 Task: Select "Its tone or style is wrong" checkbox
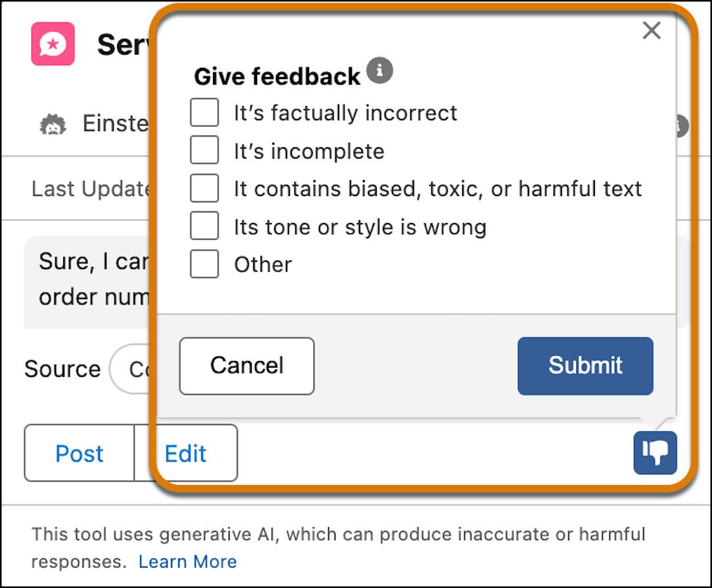click(204, 226)
